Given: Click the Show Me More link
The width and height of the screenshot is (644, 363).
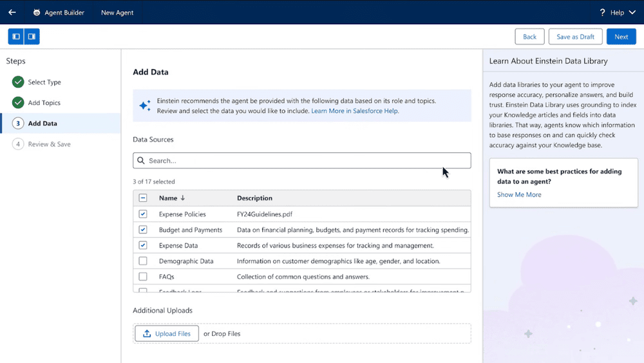Looking at the screenshot, I should 519,195.
